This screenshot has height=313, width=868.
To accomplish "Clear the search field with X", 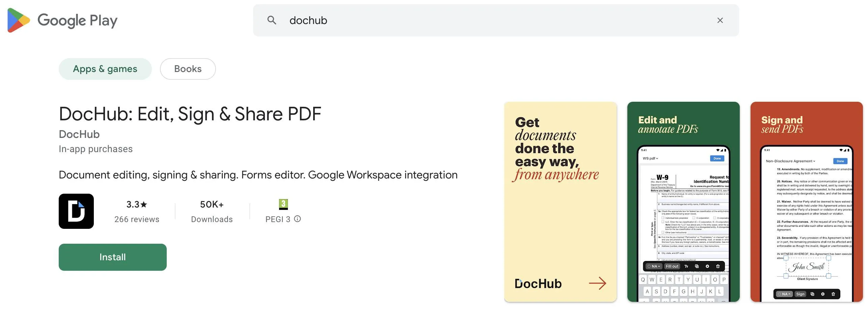I will tap(720, 20).
